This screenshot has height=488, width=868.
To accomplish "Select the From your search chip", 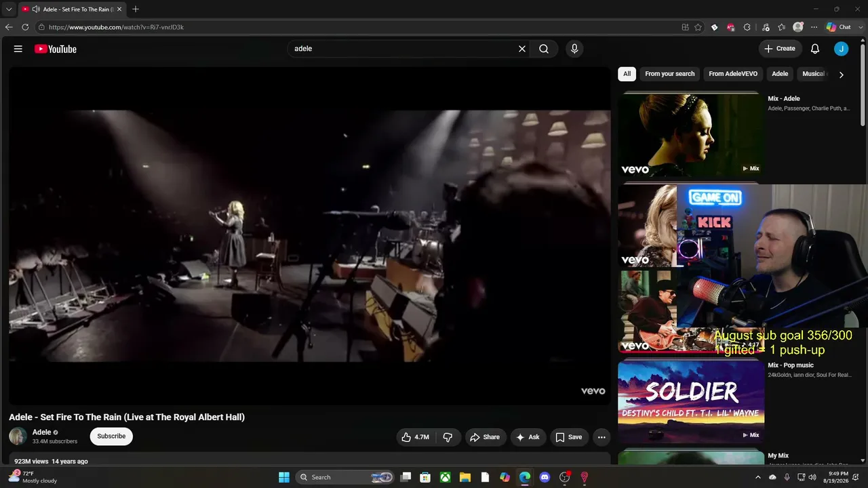I will pos(670,74).
